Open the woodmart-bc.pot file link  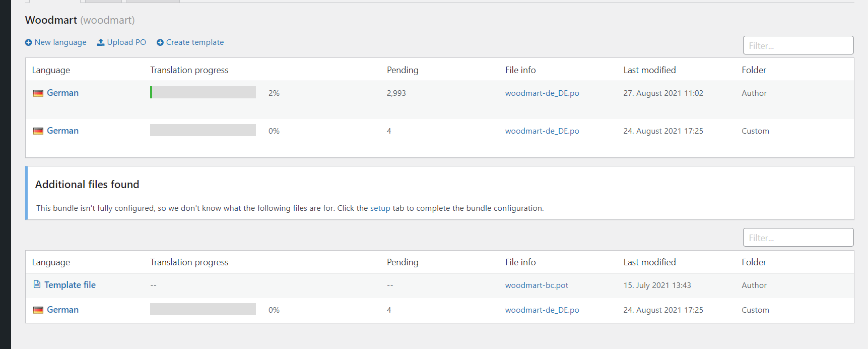tap(537, 285)
